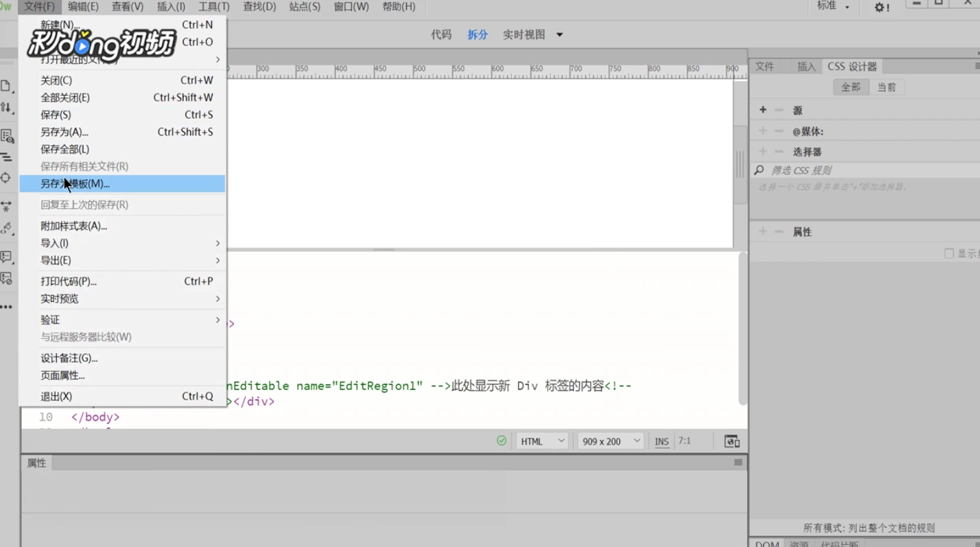This screenshot has height=547, width=980.
Task: Click the green validation check icon in status bar
Action: coord(501,440)
